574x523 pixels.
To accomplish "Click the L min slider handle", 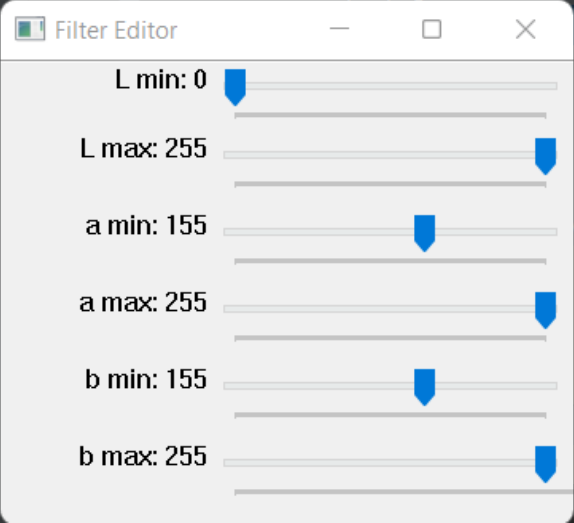I will tap(235, 87).
